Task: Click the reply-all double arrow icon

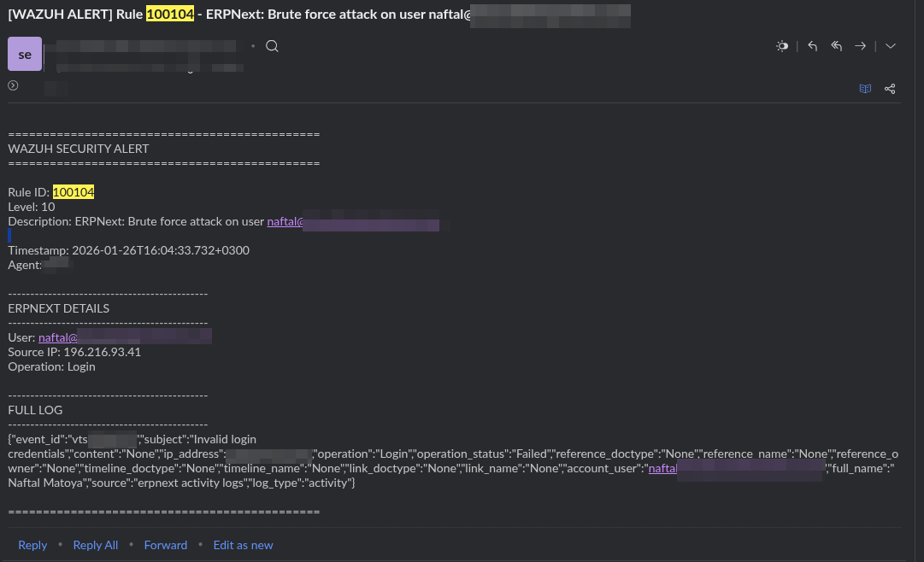Action: [837, 46]
